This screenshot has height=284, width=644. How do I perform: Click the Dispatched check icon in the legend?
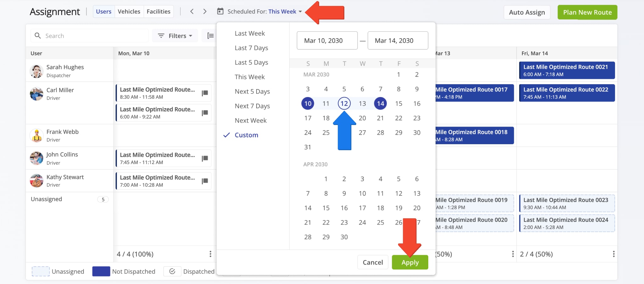pyautogui.click(x=172, y=271)
